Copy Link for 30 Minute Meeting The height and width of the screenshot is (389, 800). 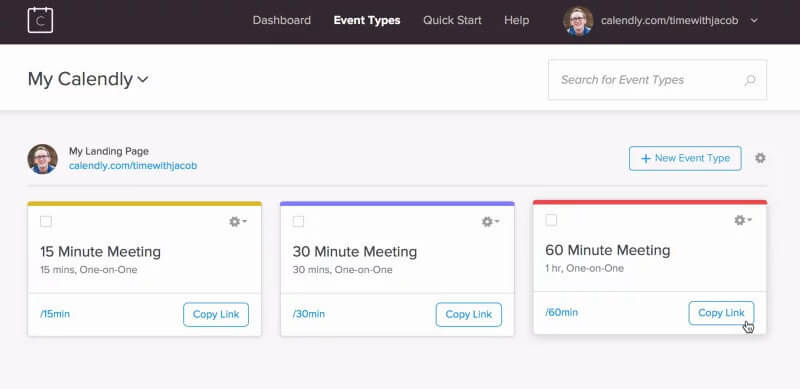coord(468,314)
